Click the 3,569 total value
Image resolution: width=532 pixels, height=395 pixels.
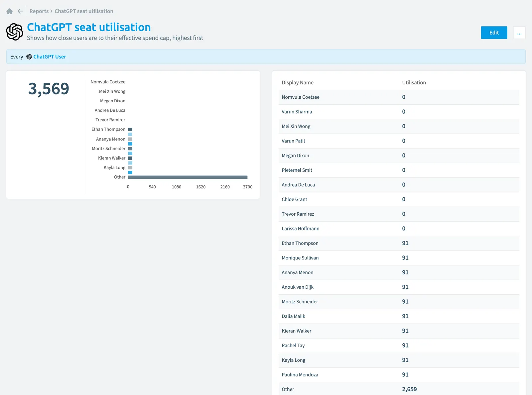tap(49, 89)
